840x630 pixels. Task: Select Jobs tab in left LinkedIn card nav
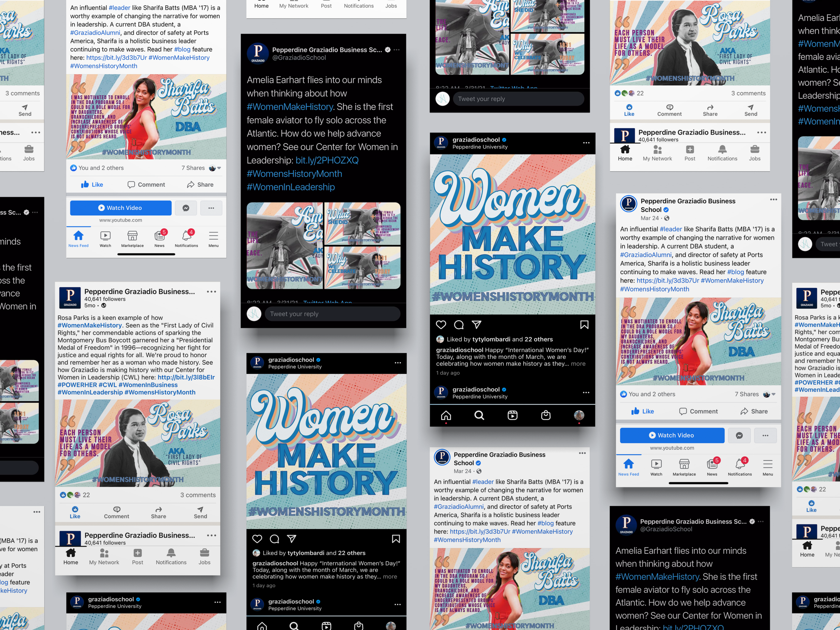point(204,556)
